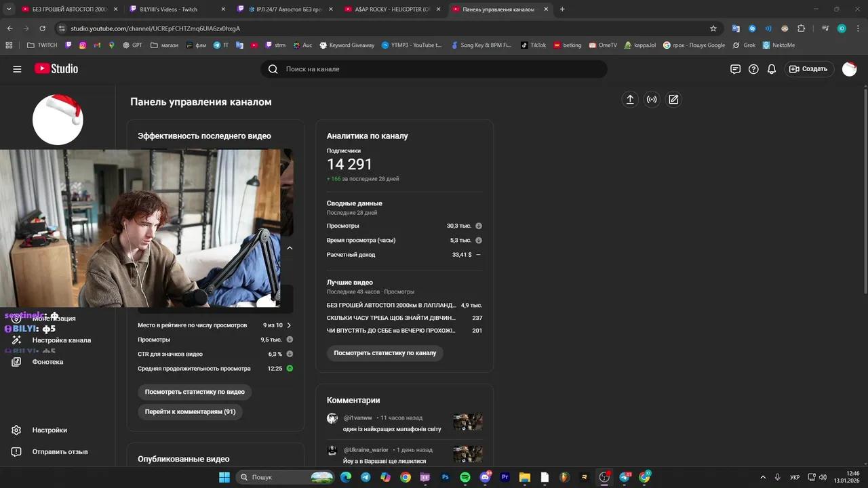The width and height of the screenshot is (868, 488).
Task: Click the Отправить отзыв feedback icon
Action: pos(16,451)
